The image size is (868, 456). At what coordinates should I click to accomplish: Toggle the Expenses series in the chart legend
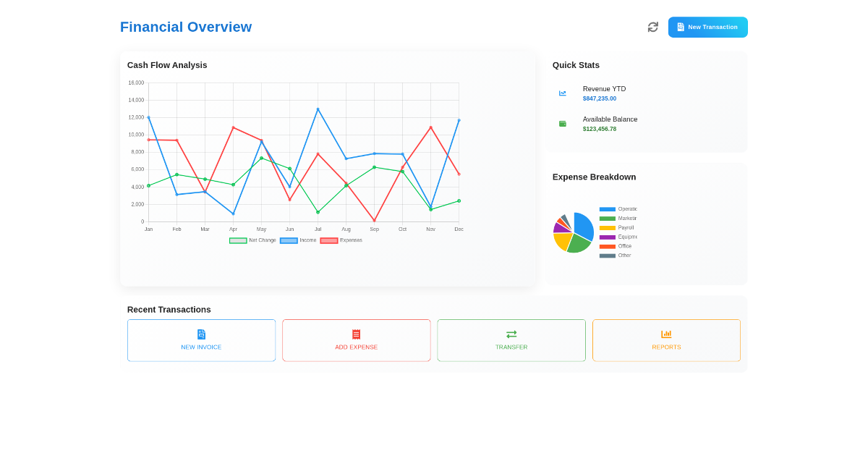pos(341,240)
